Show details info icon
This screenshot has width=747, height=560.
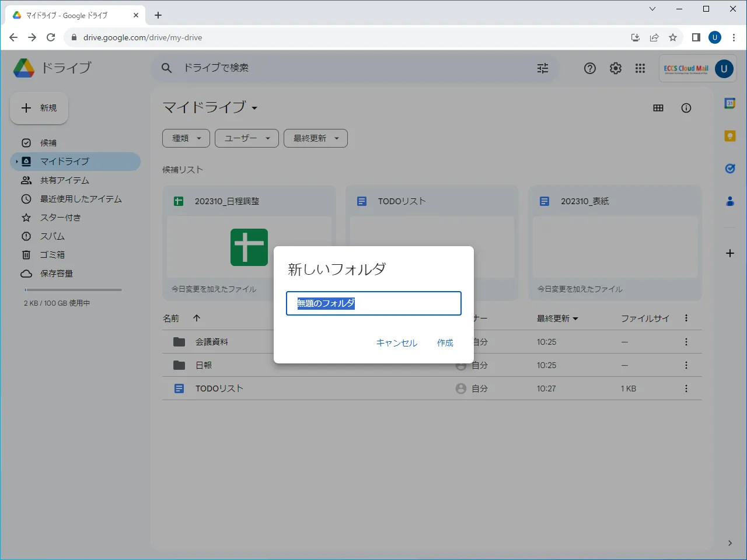point(686,108)
